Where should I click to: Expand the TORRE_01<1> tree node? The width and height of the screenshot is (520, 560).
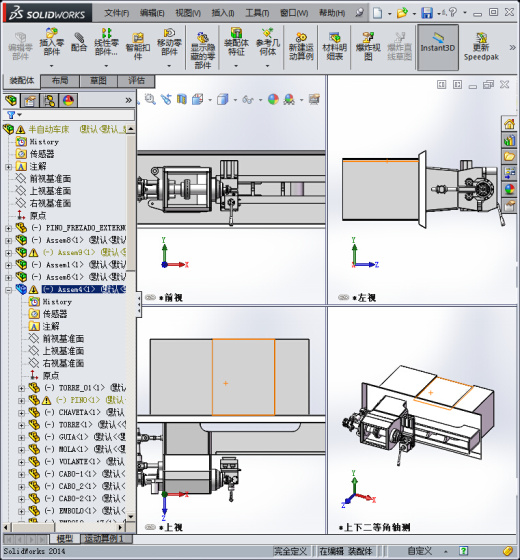tap(21, 389)
